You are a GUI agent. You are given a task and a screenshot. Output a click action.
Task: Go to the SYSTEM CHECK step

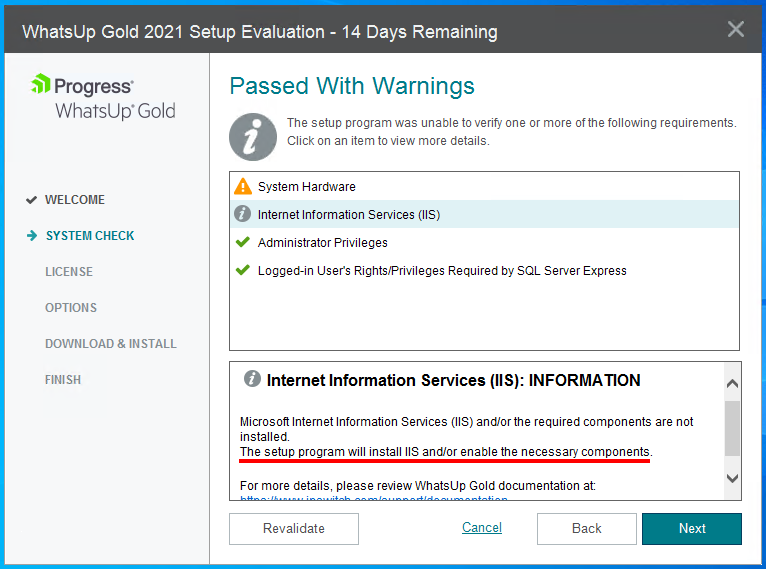coord(90,235)
